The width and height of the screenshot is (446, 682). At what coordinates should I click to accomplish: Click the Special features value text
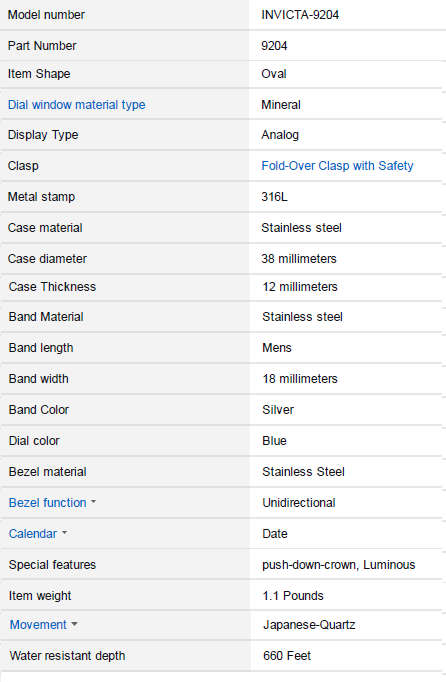339,565
